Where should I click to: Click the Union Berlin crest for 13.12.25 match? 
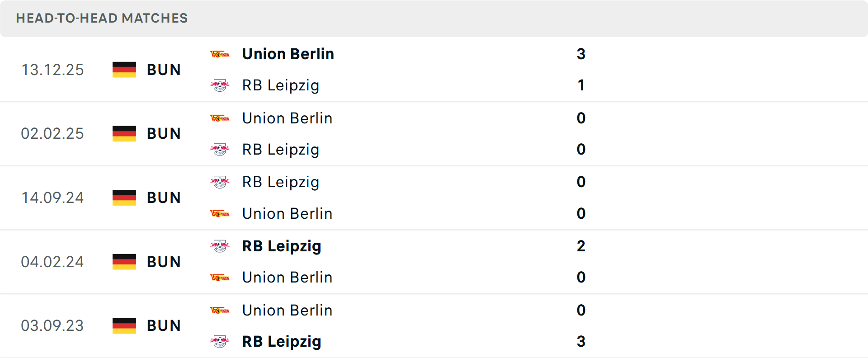coord(220,54)
